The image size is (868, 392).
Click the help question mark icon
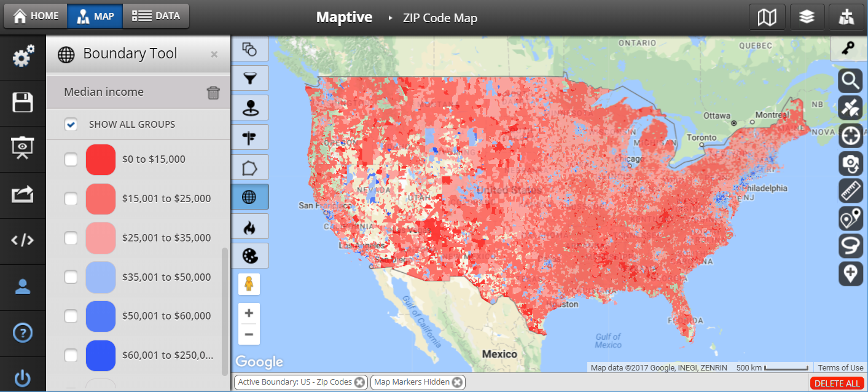(x=23, y=333)
